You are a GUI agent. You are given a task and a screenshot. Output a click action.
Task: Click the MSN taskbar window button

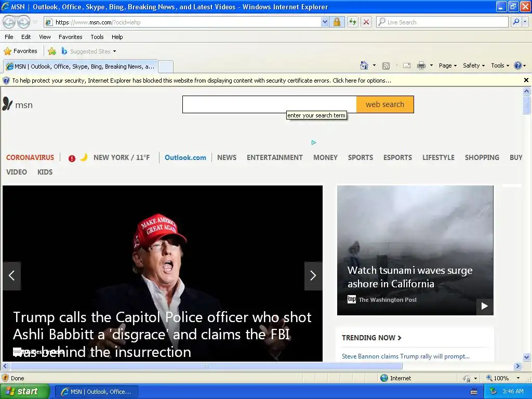click(96, 392)
